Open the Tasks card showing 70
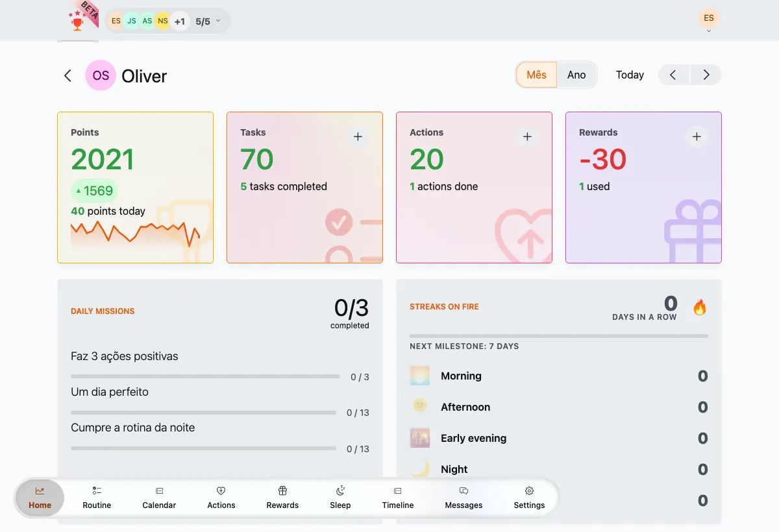The image size is (779, 532). click(305, 187)
